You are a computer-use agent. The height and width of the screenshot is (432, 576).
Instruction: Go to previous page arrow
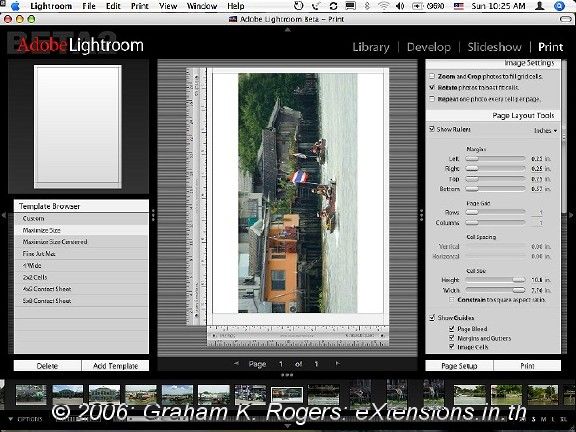236,363
